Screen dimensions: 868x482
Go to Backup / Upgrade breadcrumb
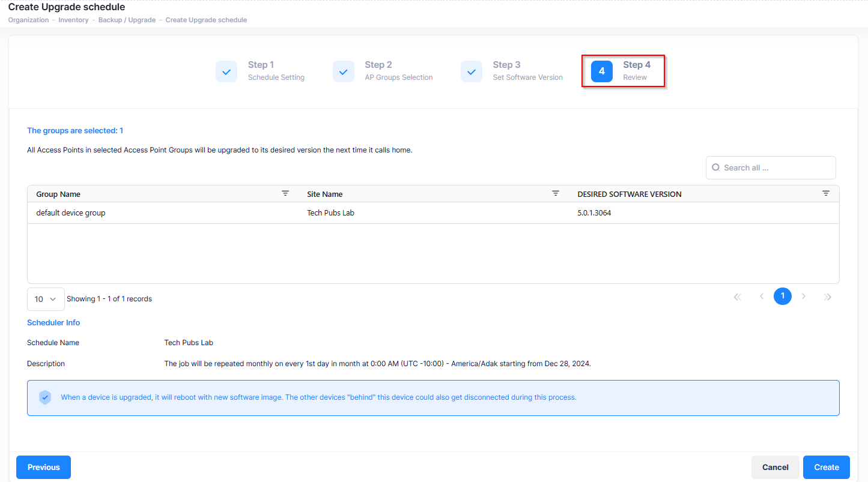[127, 20]
